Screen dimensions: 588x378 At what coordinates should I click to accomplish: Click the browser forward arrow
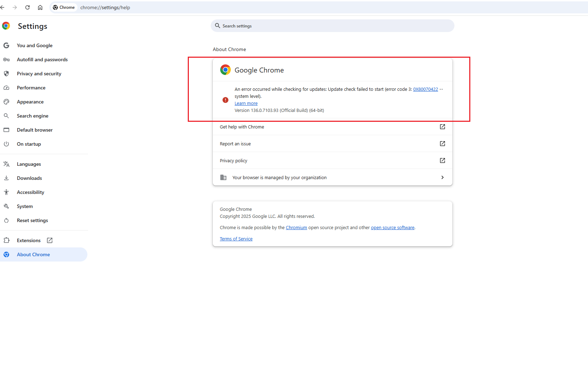(x=15, y=7)
